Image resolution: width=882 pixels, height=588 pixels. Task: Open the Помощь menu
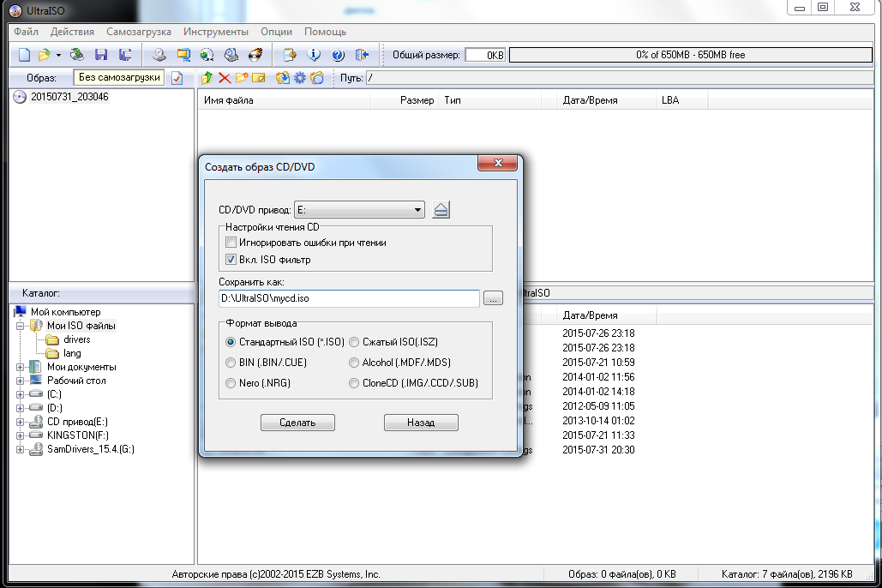[x=325, y=32]
